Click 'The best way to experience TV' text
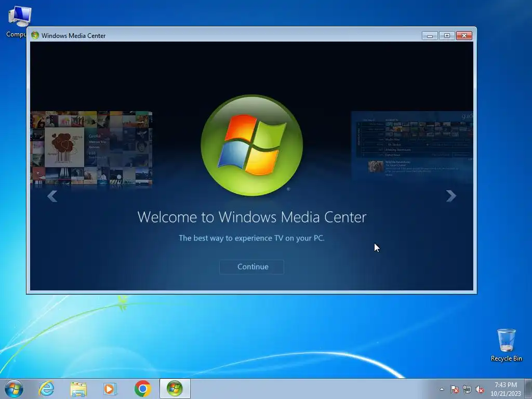Viewport: 532px width, 399px height. [252, 238]
